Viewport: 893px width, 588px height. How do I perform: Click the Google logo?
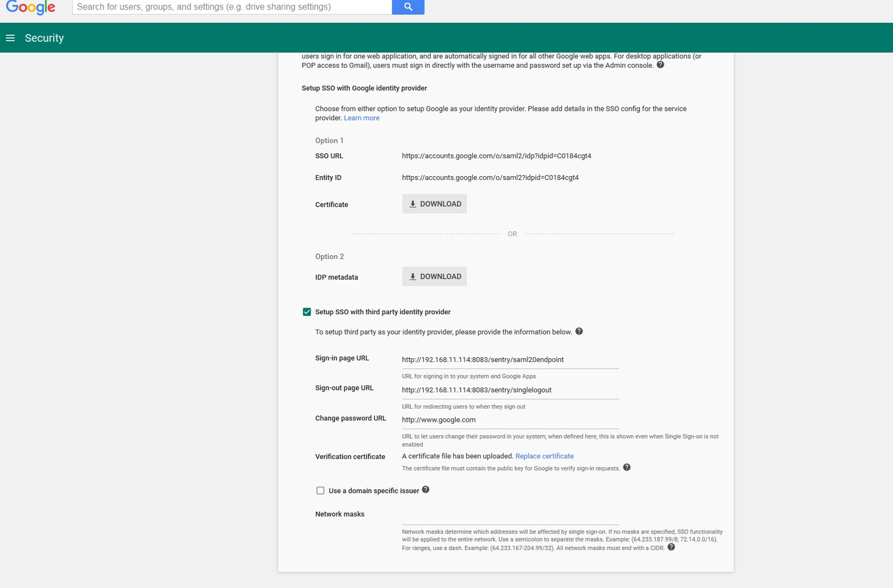(30, 8)
